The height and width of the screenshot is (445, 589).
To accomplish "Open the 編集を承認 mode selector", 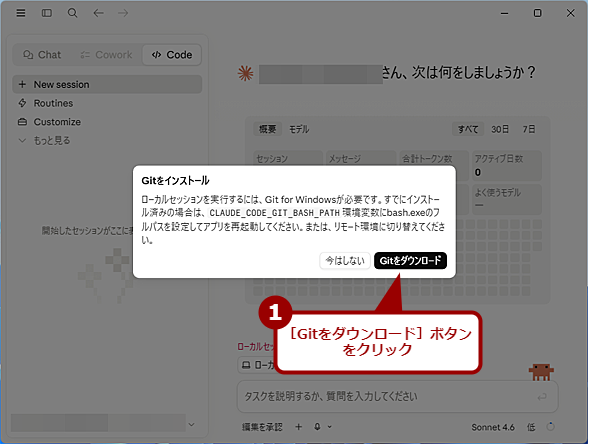I will coord(262,427).
